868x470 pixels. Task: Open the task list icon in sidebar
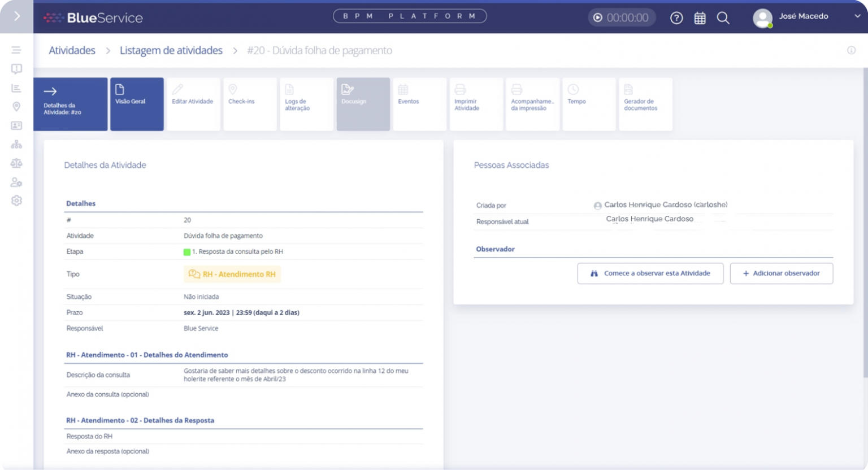[x=16, y=88]
